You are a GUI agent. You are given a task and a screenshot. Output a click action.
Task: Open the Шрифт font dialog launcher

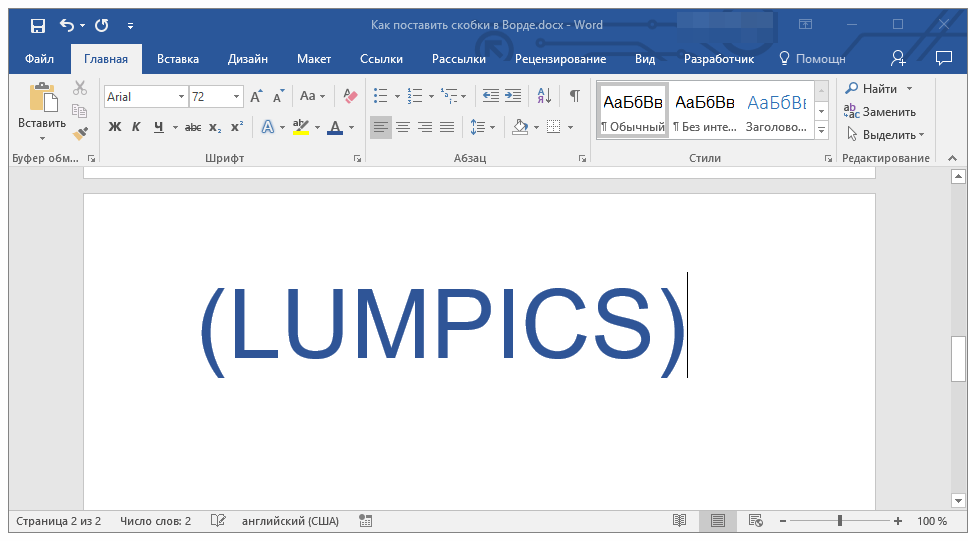357,159
